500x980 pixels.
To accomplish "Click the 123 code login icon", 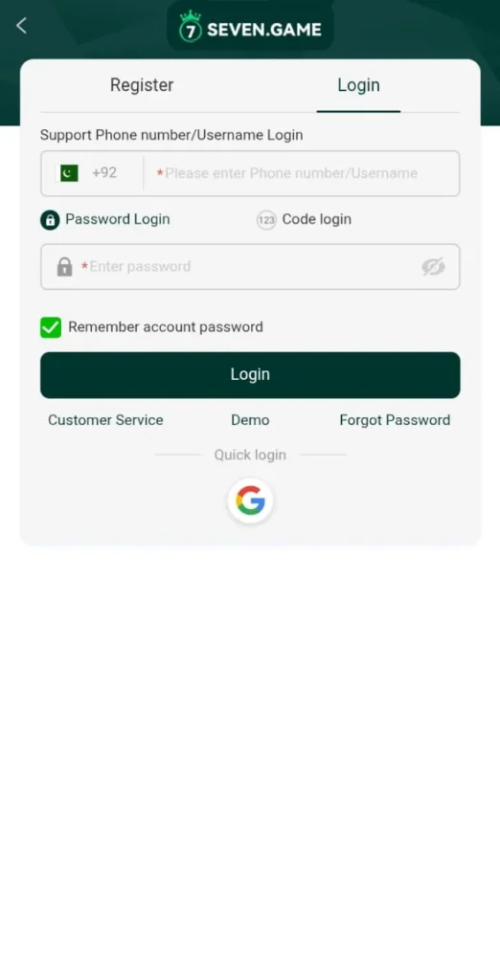I will pyautogui.click(x=266, y=220).
